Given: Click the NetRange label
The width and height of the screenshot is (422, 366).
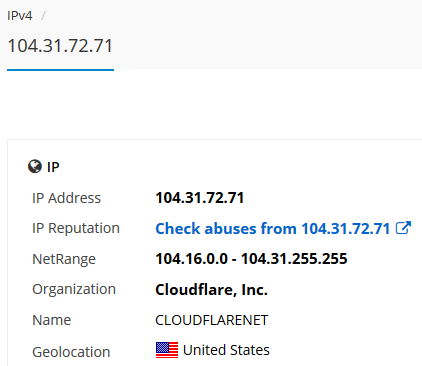Looking at the screenshot, I should click(64, 259).
